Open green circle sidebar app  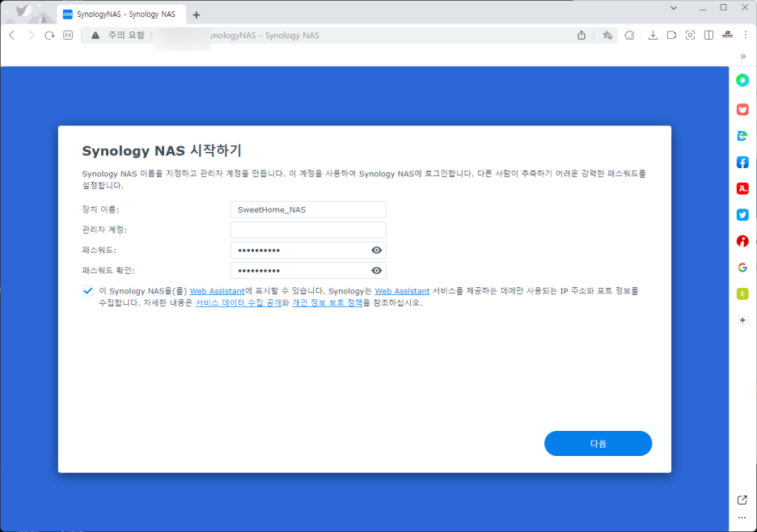point(742,80)
